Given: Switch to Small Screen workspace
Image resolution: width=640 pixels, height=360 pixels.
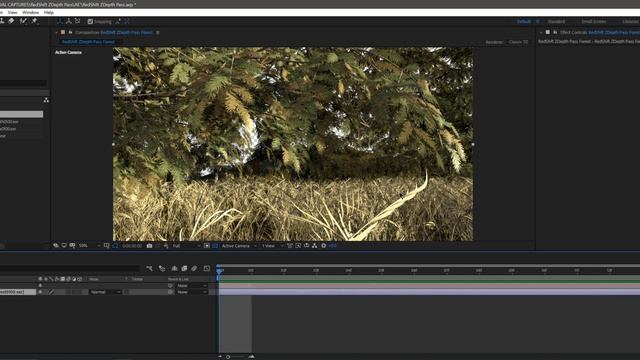Looking at the screenshot, I should point(593,22).
